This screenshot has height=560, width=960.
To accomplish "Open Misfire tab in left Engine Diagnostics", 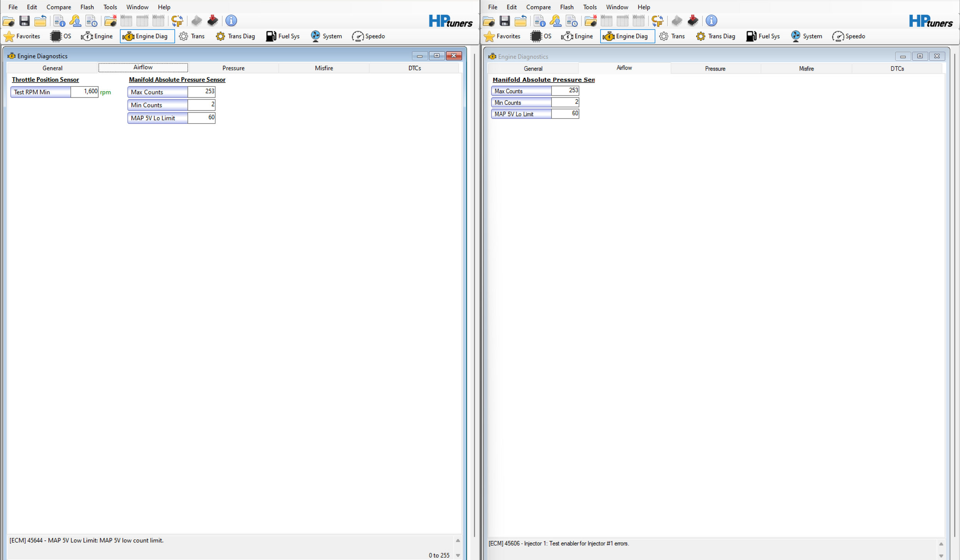I will coord(324,68).
